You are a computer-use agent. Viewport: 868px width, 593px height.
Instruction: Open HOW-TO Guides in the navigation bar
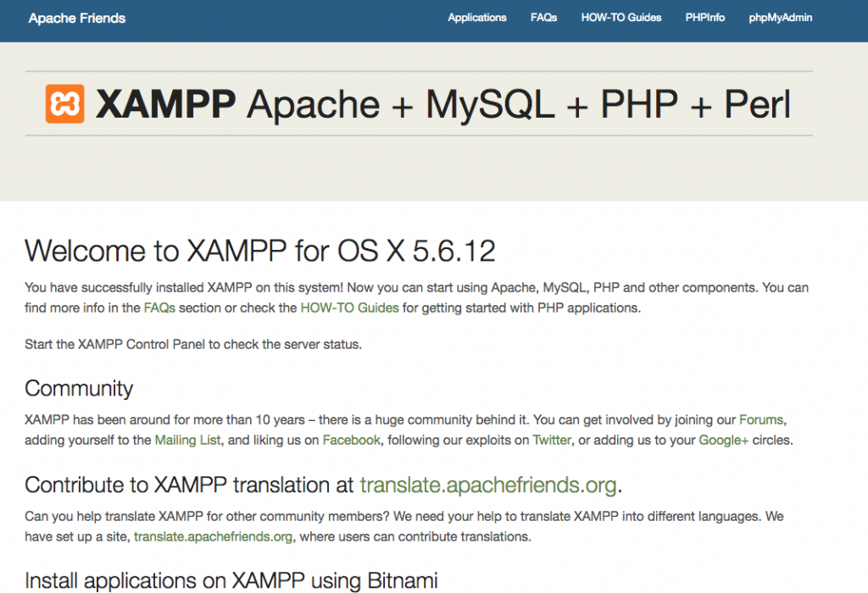click(621, 18)
